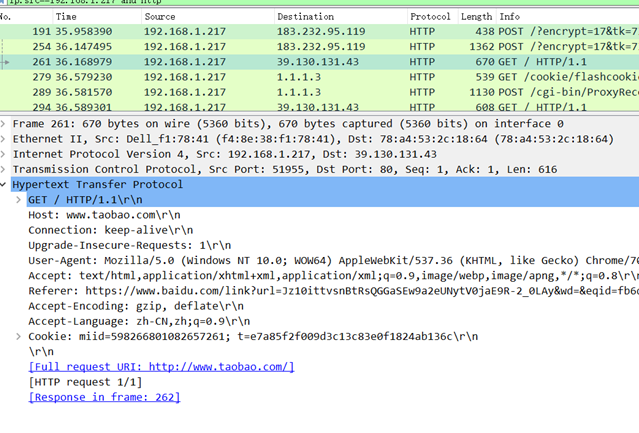639x433 pixels.
Task: Sort packets by the Info column
Action: click(567, 17)
